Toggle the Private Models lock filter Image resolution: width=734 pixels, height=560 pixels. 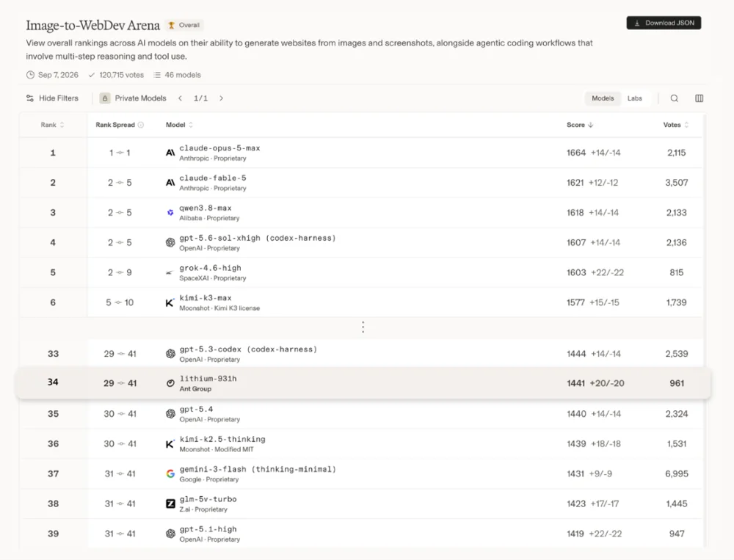point(105,98)
